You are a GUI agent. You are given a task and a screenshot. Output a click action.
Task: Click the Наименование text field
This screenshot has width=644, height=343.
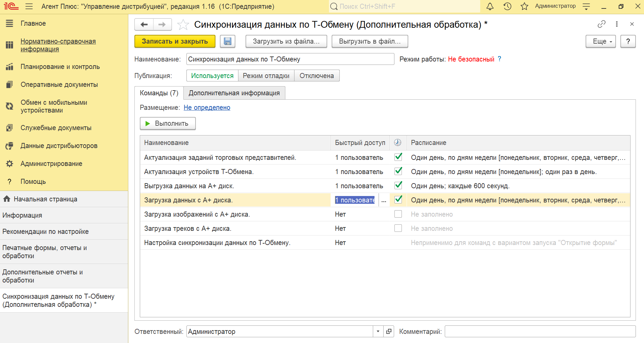290,59
